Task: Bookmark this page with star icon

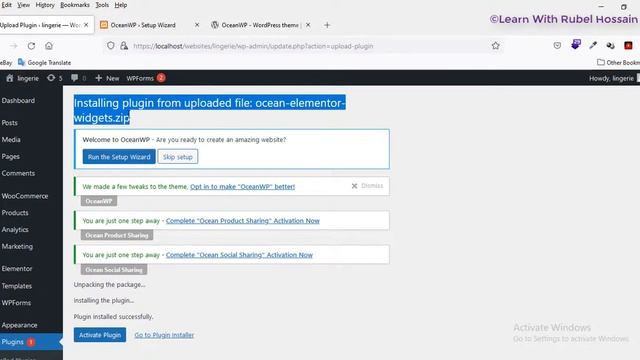Action: (496, 46)
